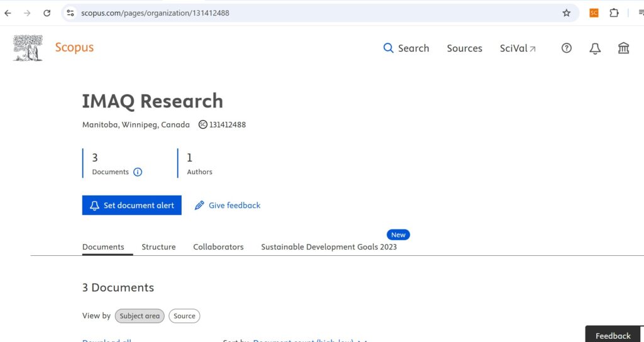Click the Documents info icon
This screenshot has height=342, width=644.
(x=138, y=172)
